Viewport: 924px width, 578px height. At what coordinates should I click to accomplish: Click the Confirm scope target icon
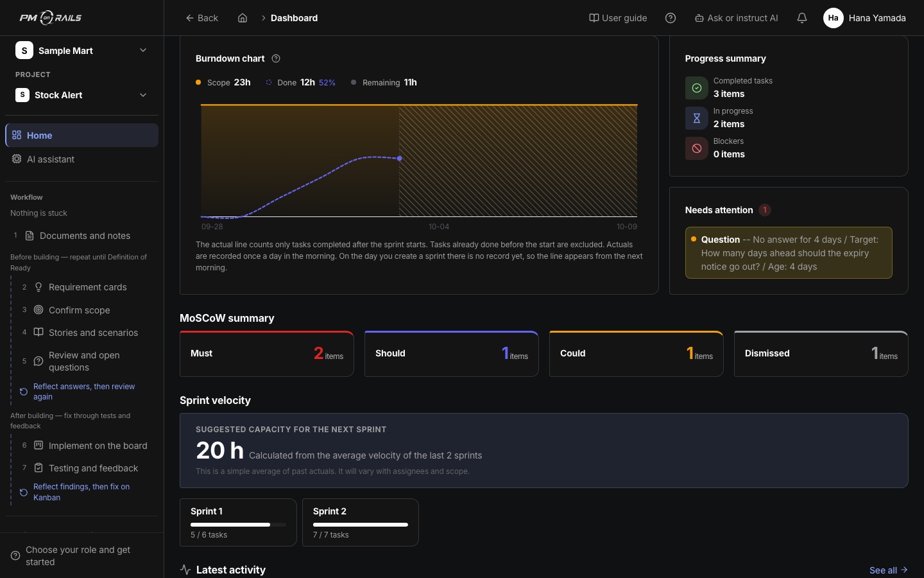tap(38, 310)
